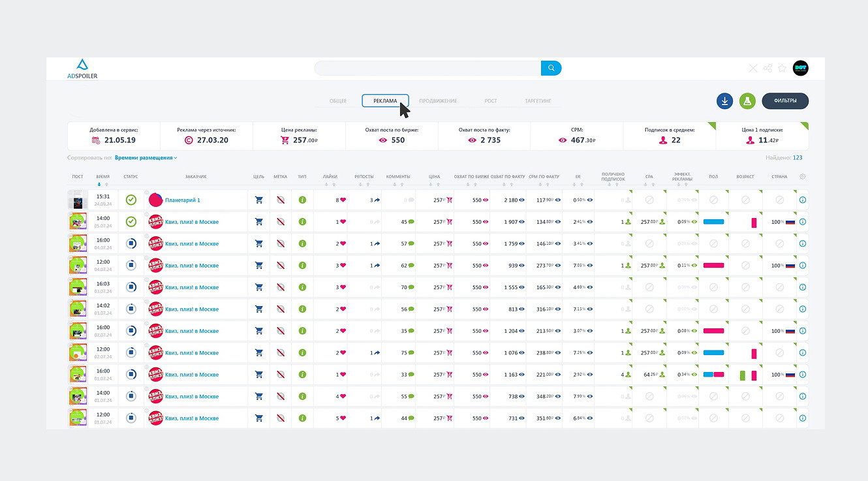Open the Планетарий 1 customer link
Screen dimensions: 868x481
[x=183, y=200]
